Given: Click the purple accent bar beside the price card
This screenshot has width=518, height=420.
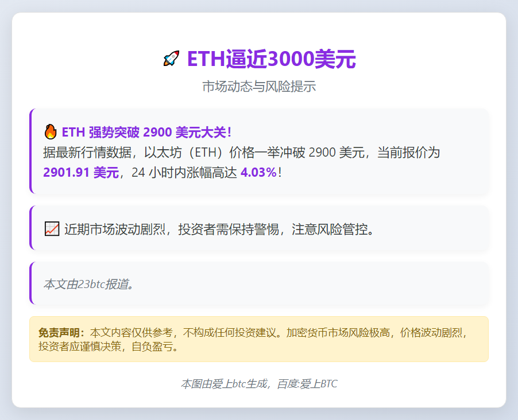Looking at the screenshot, I should pos(30,151).
